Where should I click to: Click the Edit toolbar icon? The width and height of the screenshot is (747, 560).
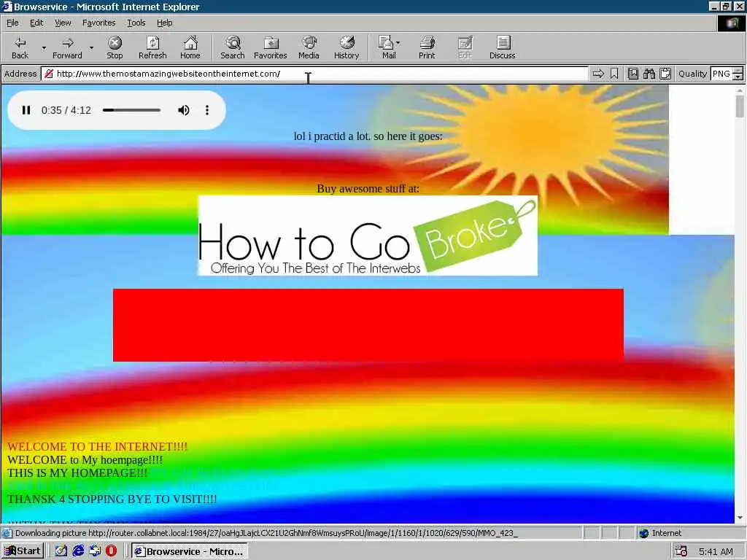tap(465, 47)
